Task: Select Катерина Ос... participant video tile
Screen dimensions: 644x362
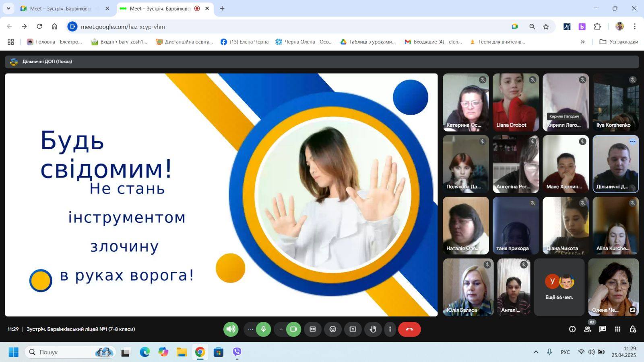Action: pyautogui.click(x=466, y=102)
